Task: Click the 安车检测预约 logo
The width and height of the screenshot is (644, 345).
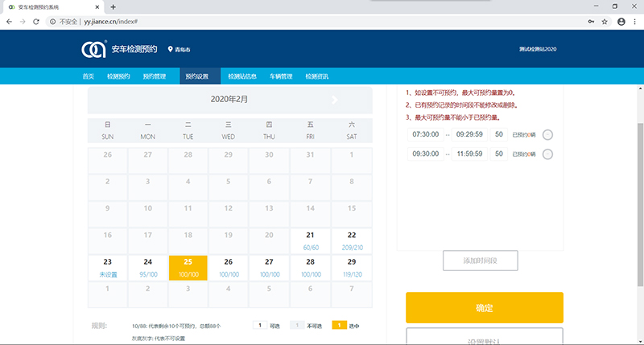Action: tap(119, 49)
